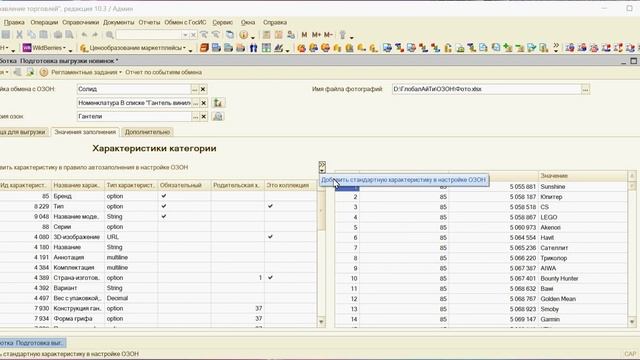
Task: Expand the toolbar overflow chevron near the icon row
Action: point(556,48)
